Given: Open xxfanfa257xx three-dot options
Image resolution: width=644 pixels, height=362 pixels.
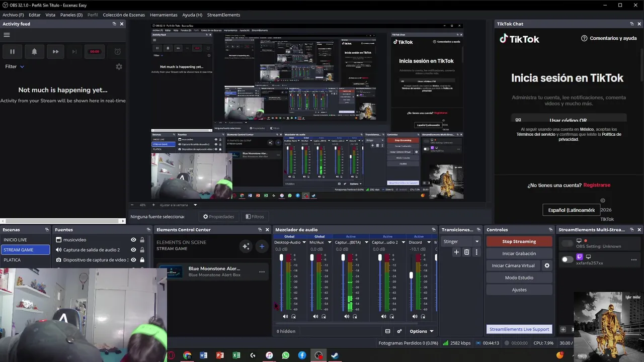Looking at the screenshot, I should [x=634, y=259].
